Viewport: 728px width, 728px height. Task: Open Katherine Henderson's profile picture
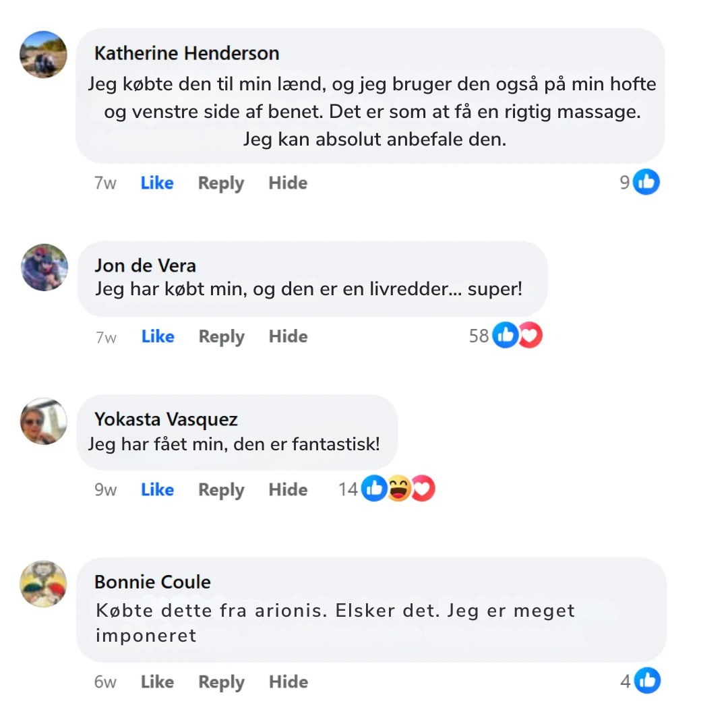click(43, 55)
